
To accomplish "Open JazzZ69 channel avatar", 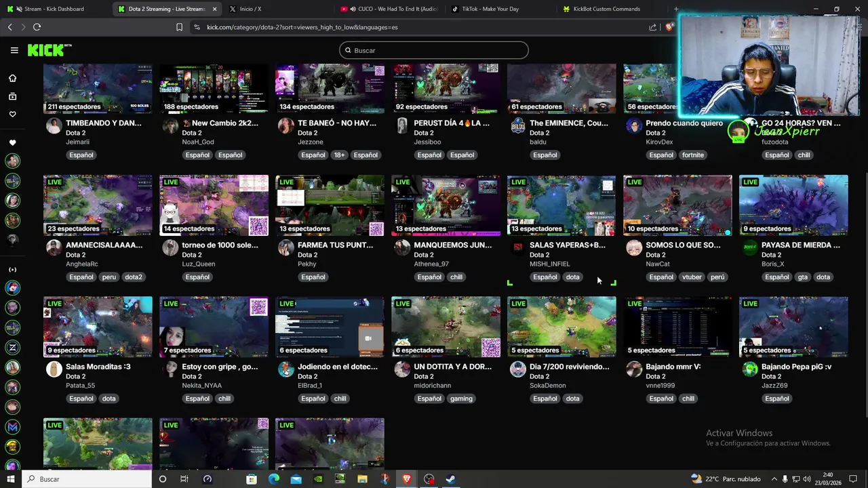I will coord(750,369).
